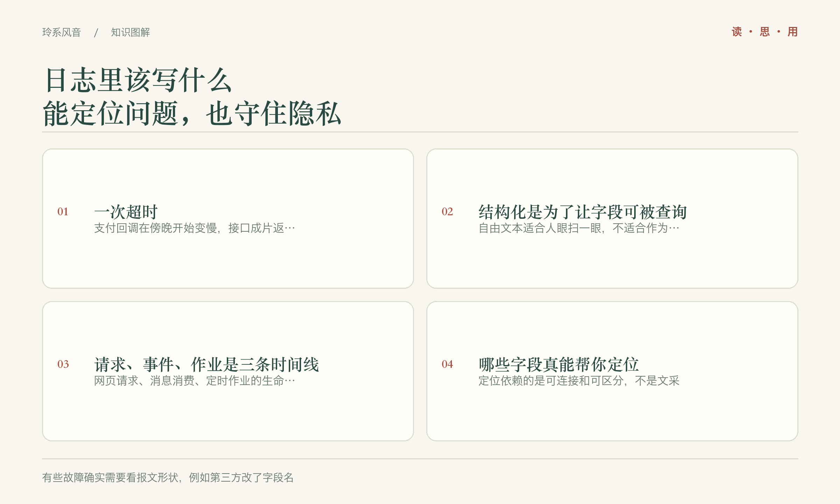Click the subtitle 能定位问题，也守住隐私
Viewport: 840px width, 504px height.
point(192,113)
